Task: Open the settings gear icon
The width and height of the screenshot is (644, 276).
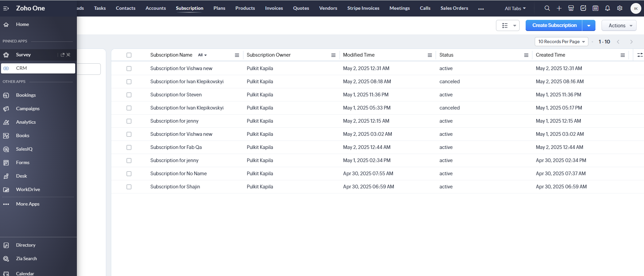Action: [620, 8]
